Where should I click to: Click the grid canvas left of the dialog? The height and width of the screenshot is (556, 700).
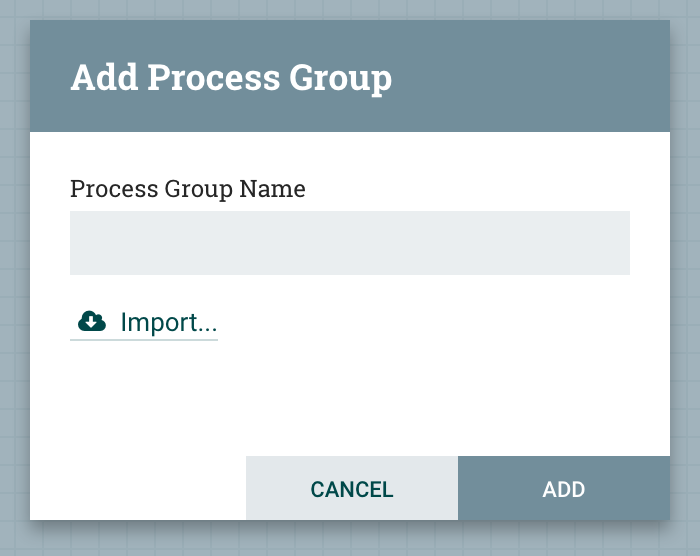(14, 278)
